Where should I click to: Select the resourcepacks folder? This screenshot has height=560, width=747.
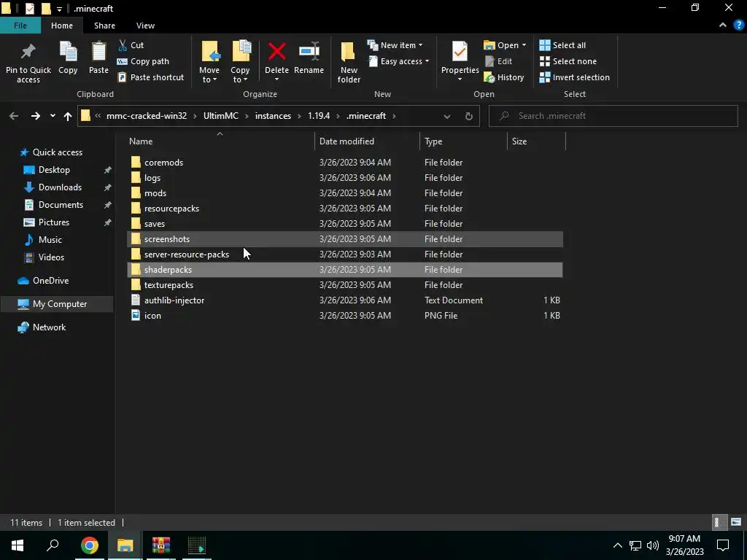pos(345,208)
